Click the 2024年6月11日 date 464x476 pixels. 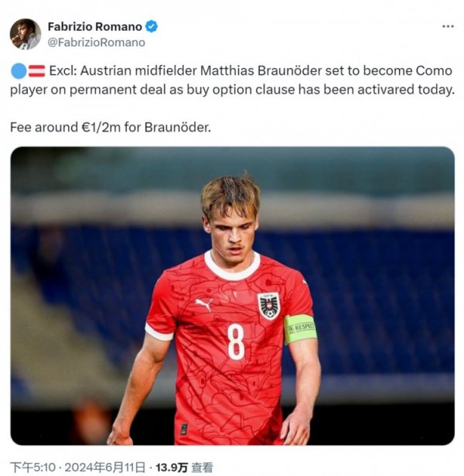pos(104,467)
